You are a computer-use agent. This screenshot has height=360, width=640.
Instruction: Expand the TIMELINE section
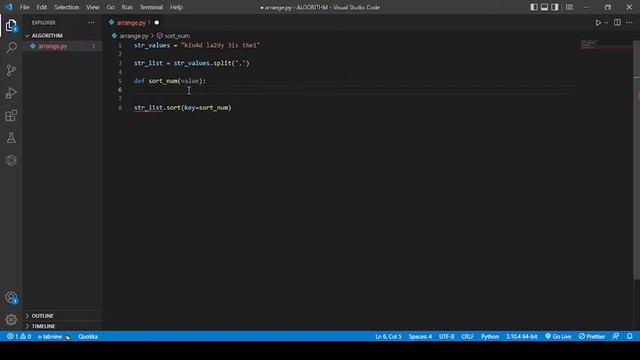[x=43, y=327]
